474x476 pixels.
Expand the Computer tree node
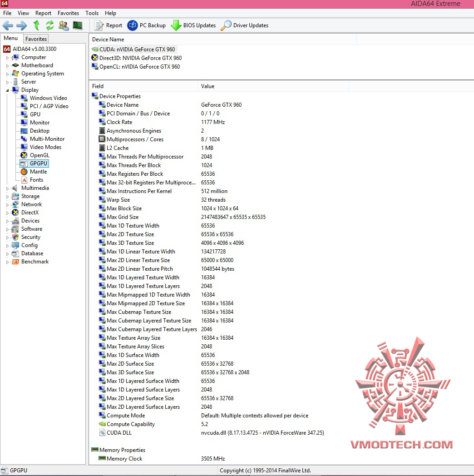point(8,57)
